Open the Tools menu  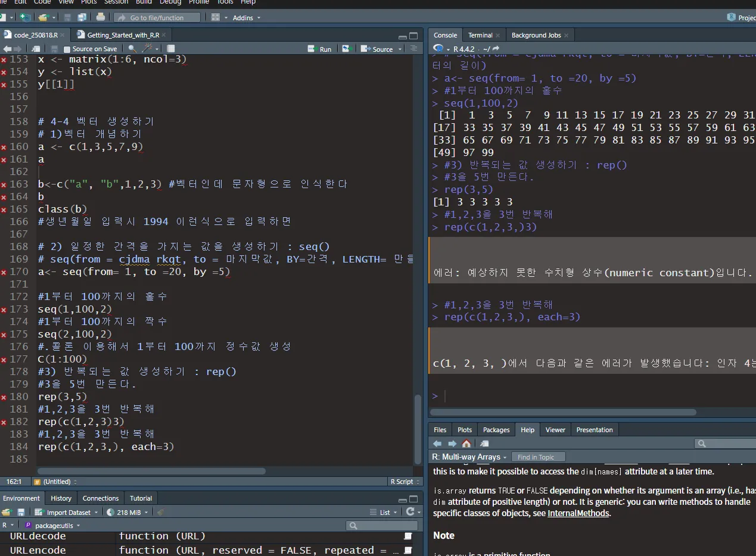tap(225, 2)
